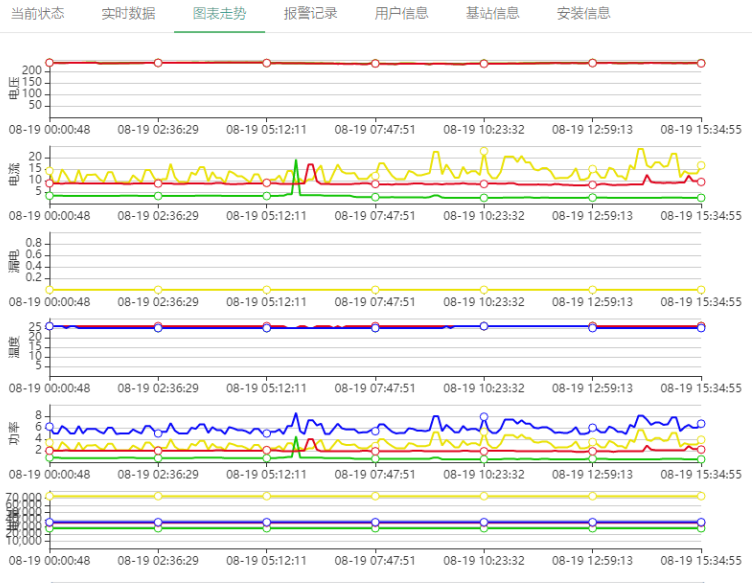Screen dimensions: 752x583
Task: Click bottom chart green marker at 02:36:29
Action: pyautogui.click(x=158, y=528)
